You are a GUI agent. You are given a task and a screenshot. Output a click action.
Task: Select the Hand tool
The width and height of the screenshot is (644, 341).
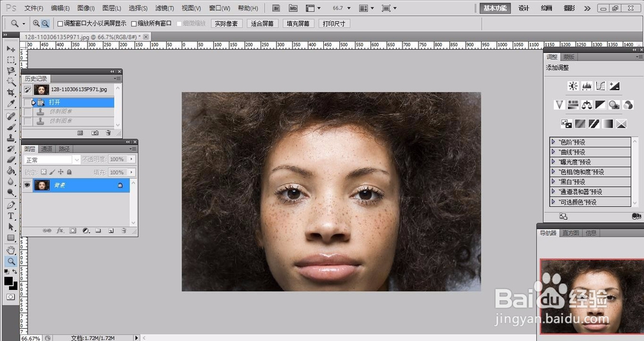11,250
